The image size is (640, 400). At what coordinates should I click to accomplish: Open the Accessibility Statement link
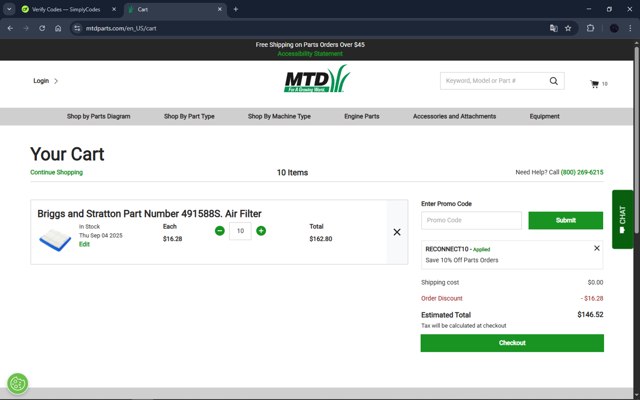(310, 53)
